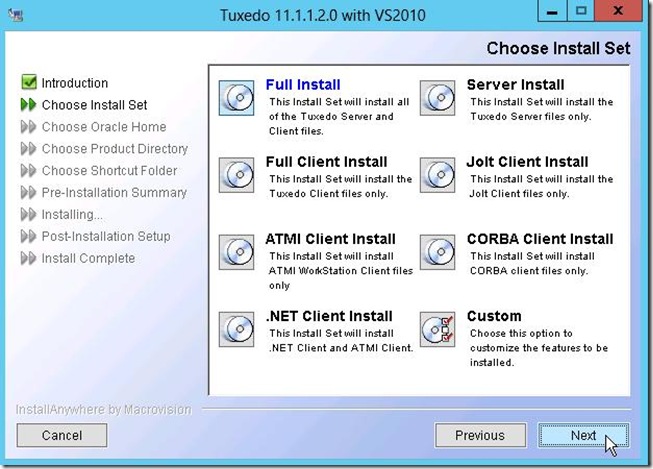Click the arrows icon beside Choose Oracle Home

coord(28,127)
